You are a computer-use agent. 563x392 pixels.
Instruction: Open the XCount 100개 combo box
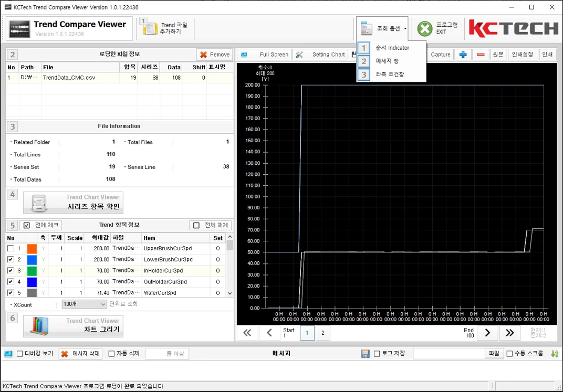[85, 304]
